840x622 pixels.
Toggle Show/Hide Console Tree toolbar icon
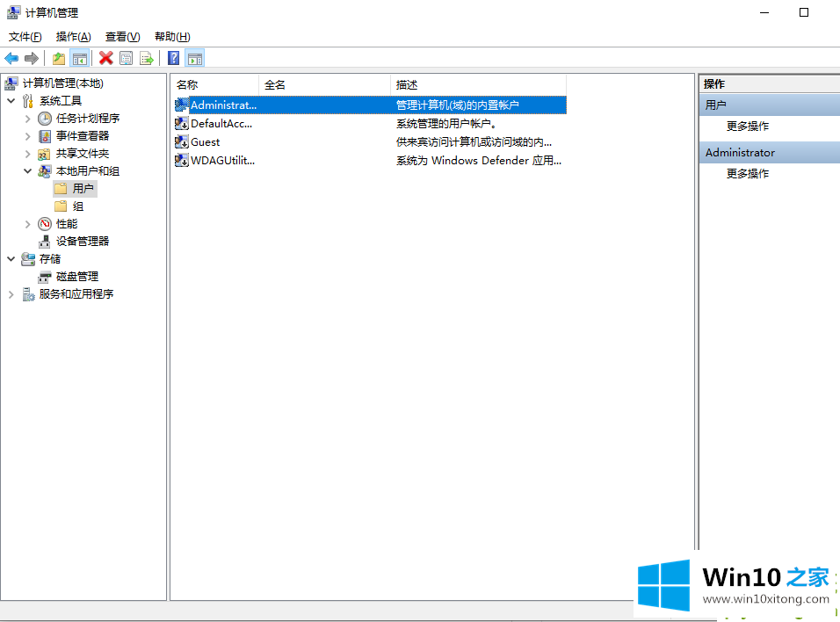tap(80, 58)
